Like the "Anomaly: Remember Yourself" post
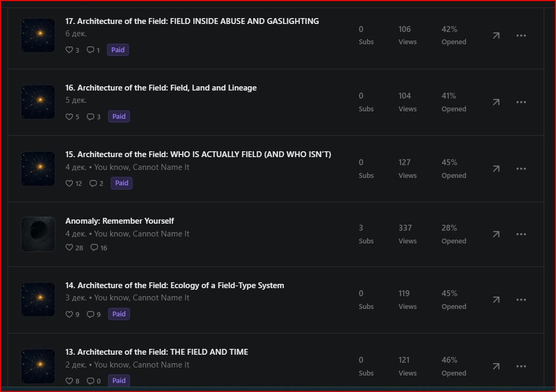The width and height of the screenshot is (556, 392). (69, 247)
